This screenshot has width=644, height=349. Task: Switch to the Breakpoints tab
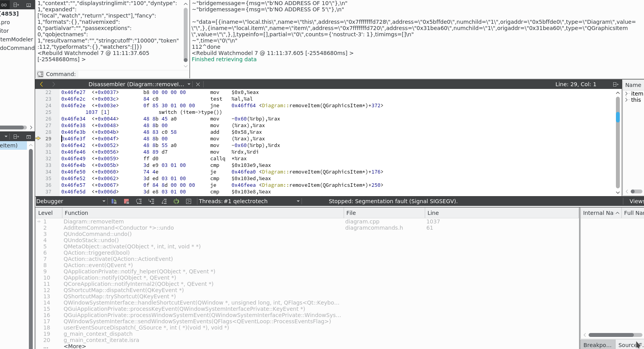coord(597,345)
